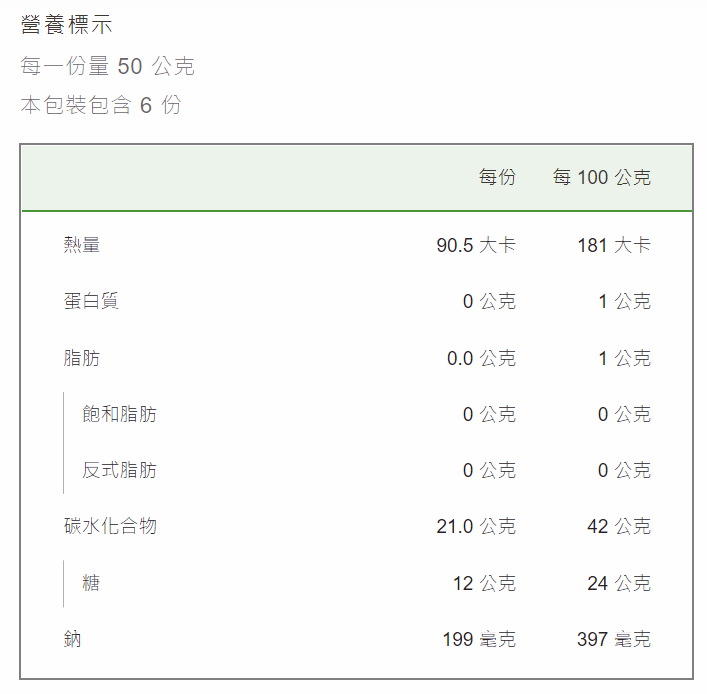Click the 21.0 公克 carbohydrate value

(476, 526)
